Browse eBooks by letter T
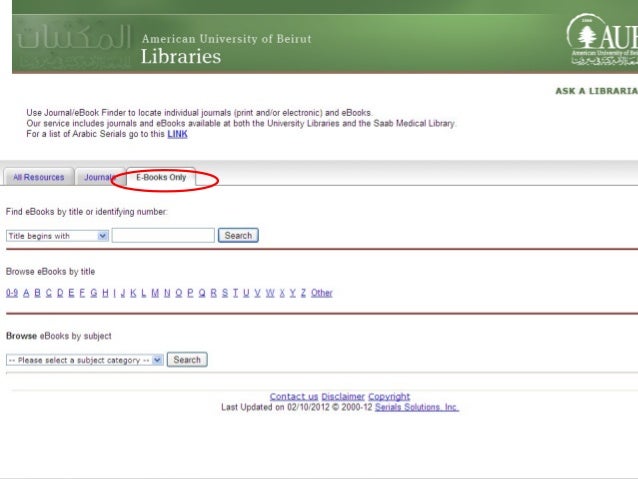Image resolution: width=638 pixels, height=479 pixels. 236,293
